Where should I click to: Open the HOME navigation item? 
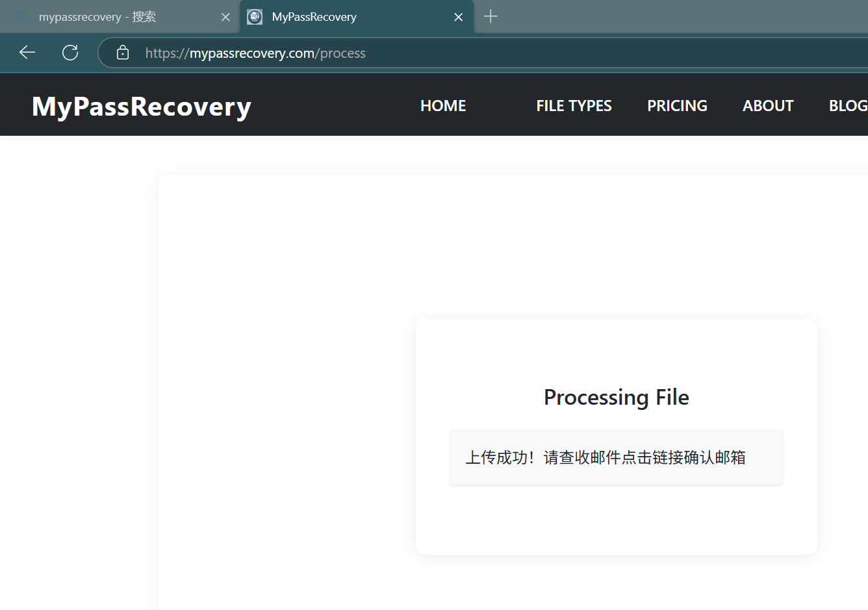pyautogui.click(x=443, y=106)
